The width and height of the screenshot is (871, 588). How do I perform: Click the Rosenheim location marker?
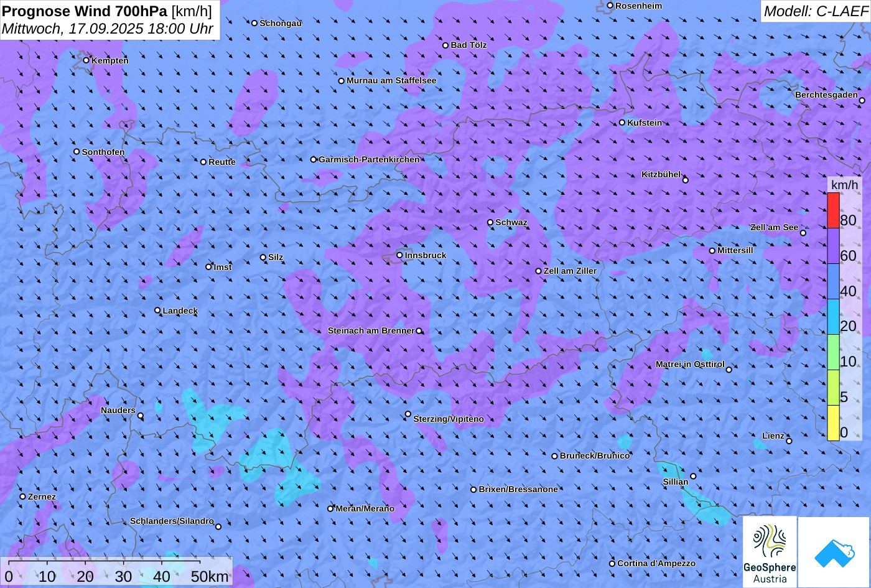[x=610, y=6]
